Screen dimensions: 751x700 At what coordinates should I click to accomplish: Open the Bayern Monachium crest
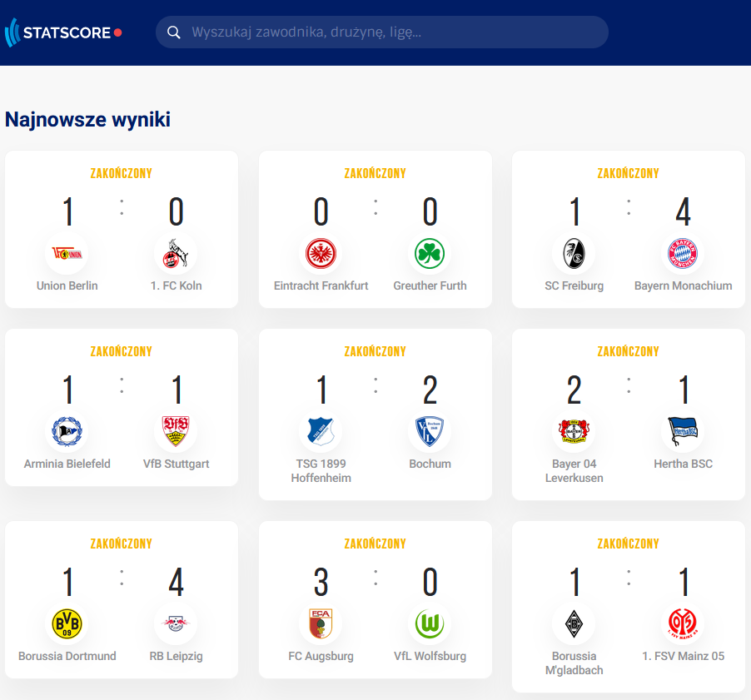click(683, 253)
